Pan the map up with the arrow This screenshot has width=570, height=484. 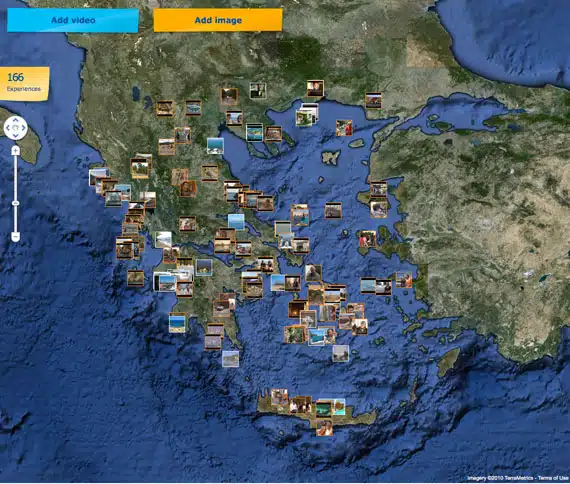16,120
